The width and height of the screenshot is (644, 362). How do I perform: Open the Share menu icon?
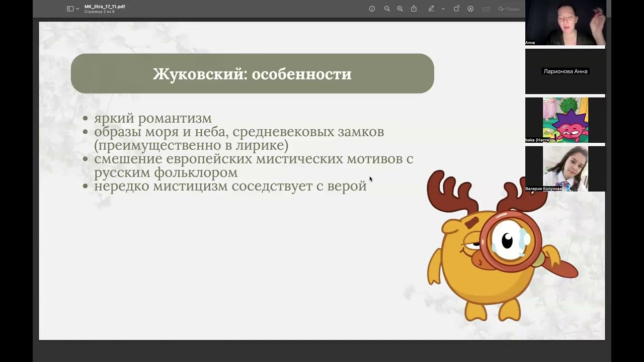coord(414,9)
